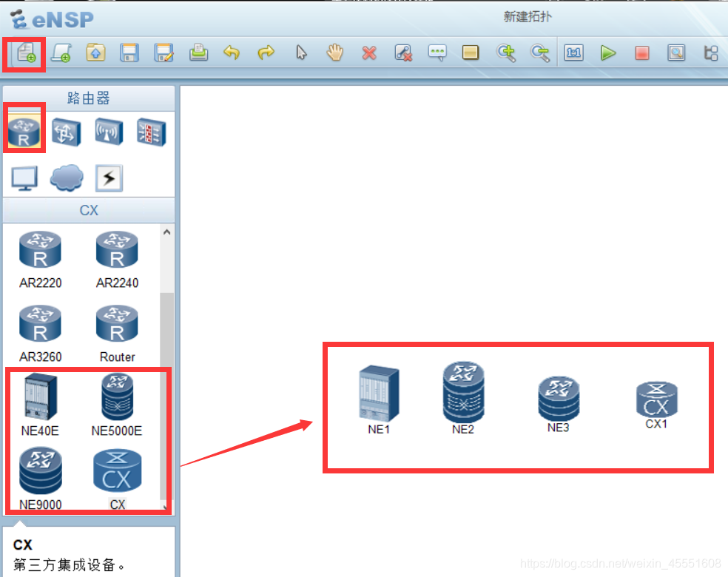Add a text note bubble
Viewport: 728px width, 577px height.
pyautogui.click(x=437, y=53)
